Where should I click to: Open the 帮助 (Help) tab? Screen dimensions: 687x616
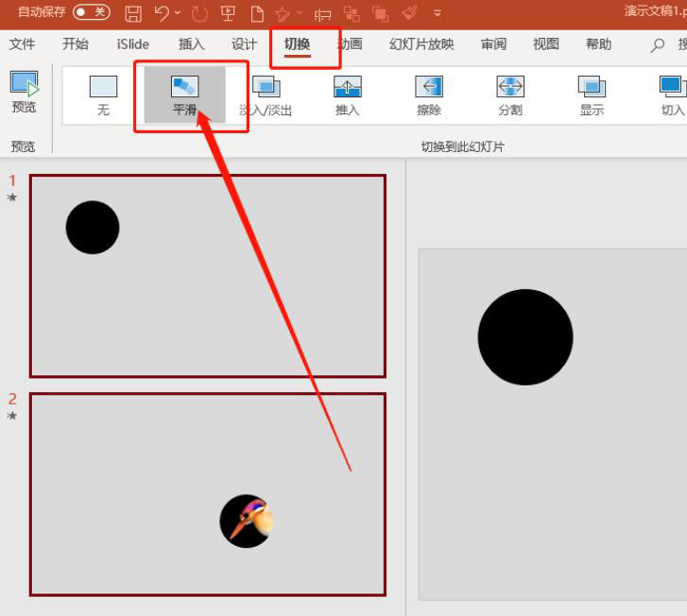(598, 44)
